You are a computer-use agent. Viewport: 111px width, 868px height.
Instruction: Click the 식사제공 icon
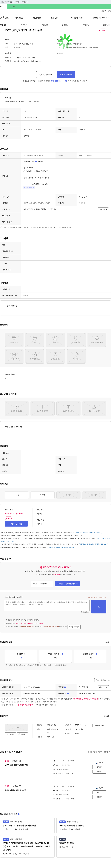point(76,356)
